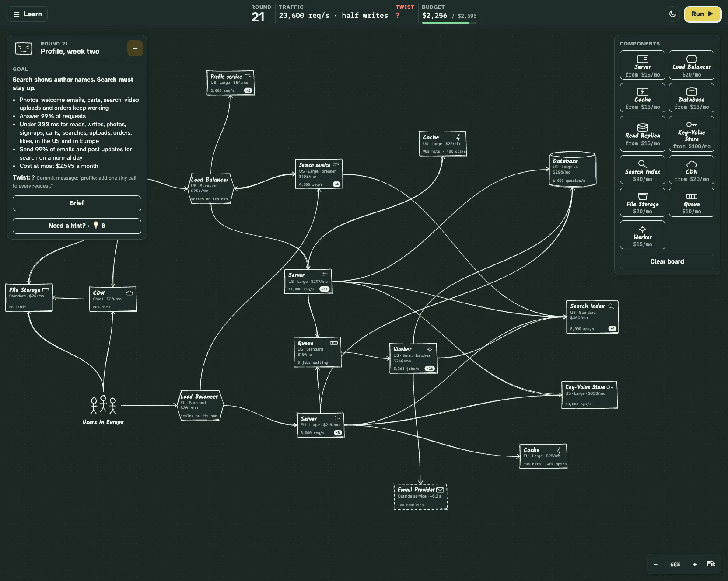Screen dimensions: 728x581
Task: Select Key-Value Store component from palette
Action: (691, 134)
